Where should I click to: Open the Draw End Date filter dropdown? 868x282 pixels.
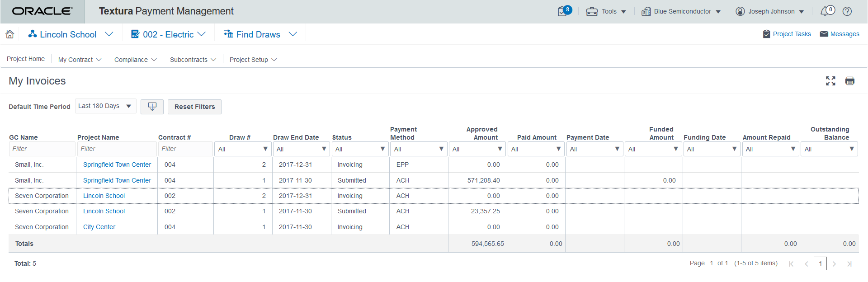(301, 149)
